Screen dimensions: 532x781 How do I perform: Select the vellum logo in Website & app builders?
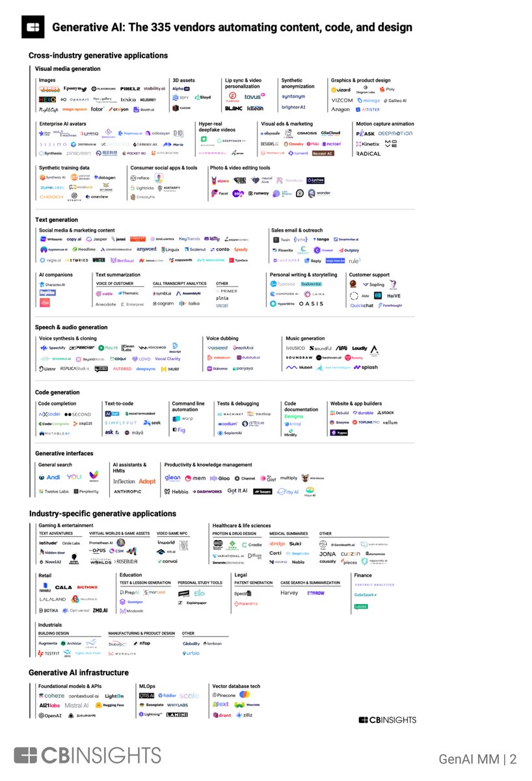point(390,422)
